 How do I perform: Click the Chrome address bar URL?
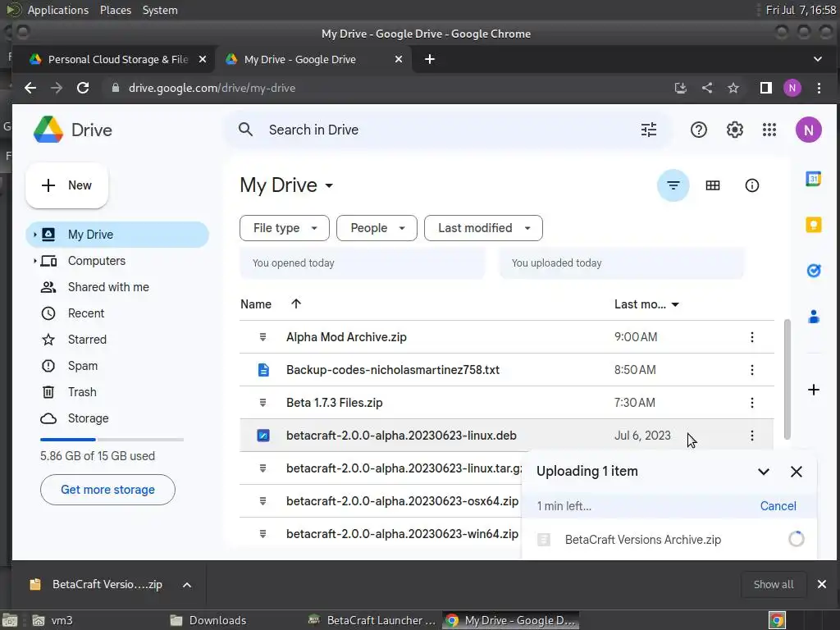pos(212,88)
